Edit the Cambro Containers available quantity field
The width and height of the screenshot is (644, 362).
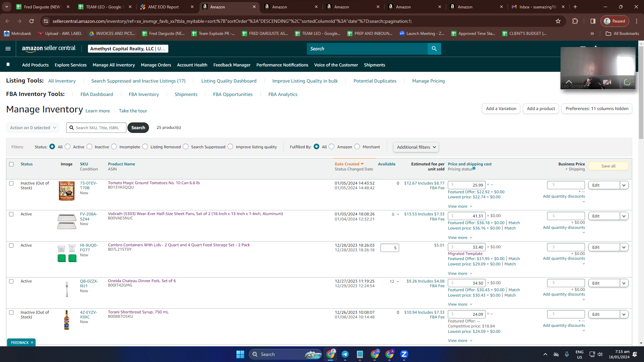coord(389,248)
